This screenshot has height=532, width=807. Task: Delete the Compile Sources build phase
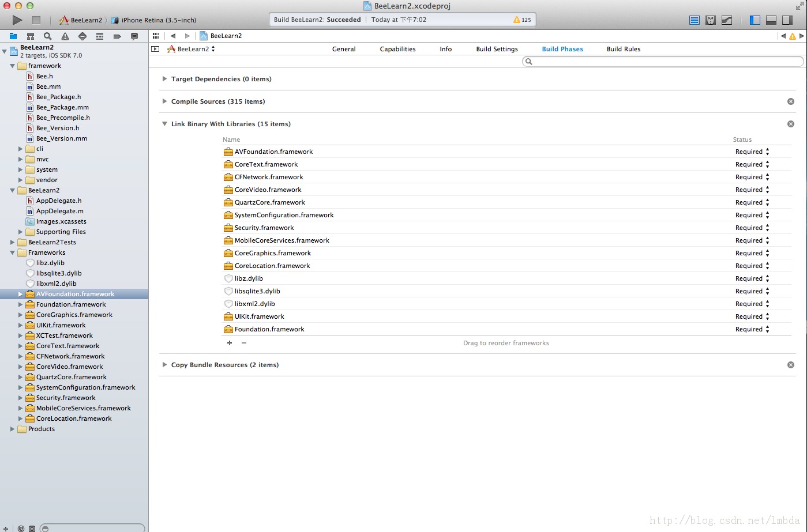click(x=791, y=101)
